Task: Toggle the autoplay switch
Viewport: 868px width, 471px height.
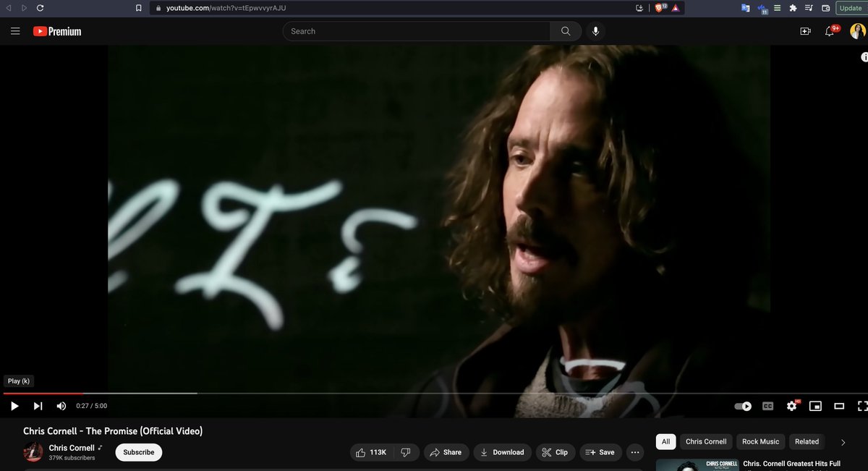Action: [x=743, y=406]
